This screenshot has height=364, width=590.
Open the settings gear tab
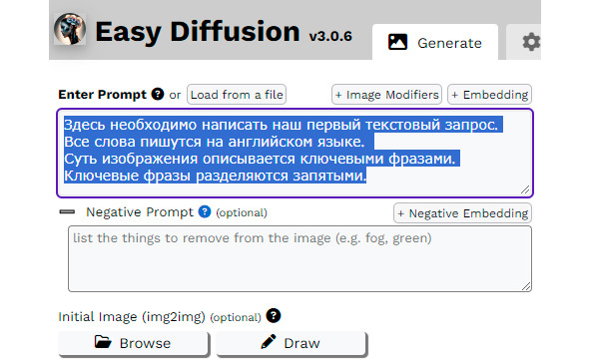(531, 42)
